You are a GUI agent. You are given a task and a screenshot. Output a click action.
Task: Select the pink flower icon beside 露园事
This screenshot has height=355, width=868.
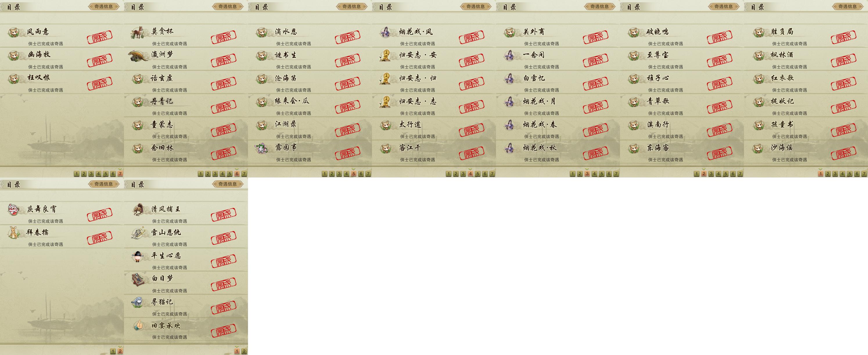coord(261,148)
